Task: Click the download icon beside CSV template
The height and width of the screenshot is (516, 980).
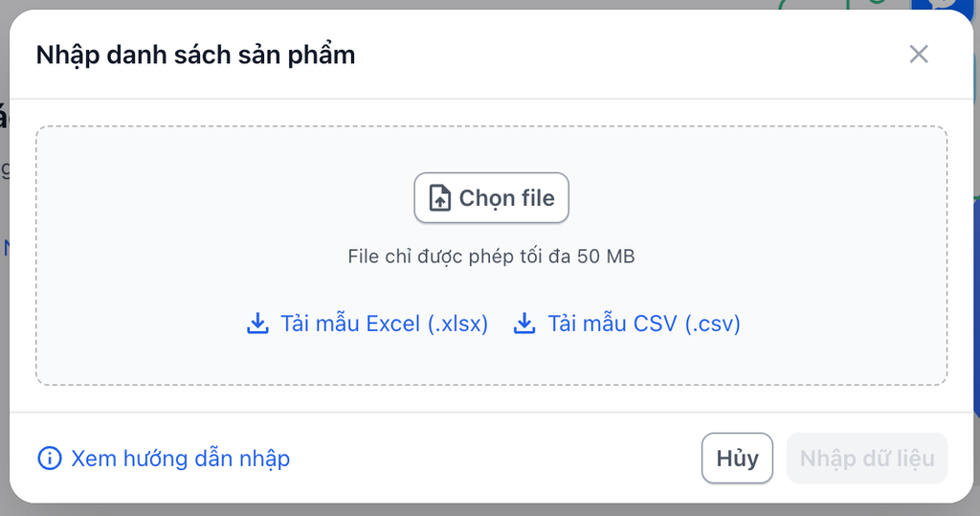Action: 524,324
